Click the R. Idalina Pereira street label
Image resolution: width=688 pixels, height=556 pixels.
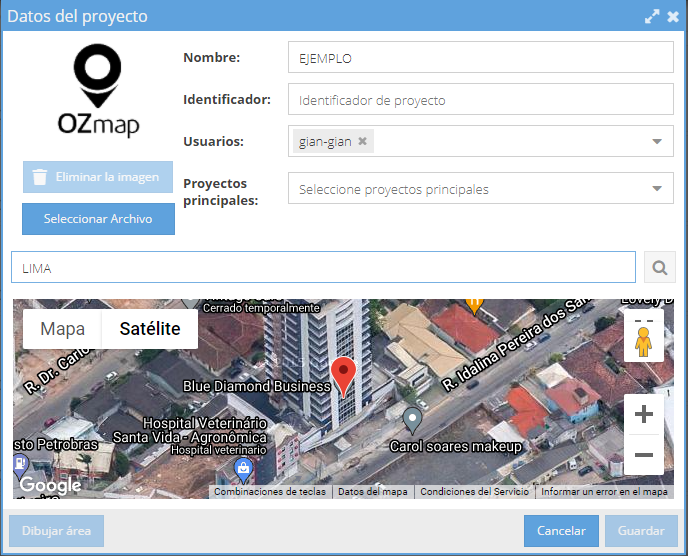tap(516, 344)
